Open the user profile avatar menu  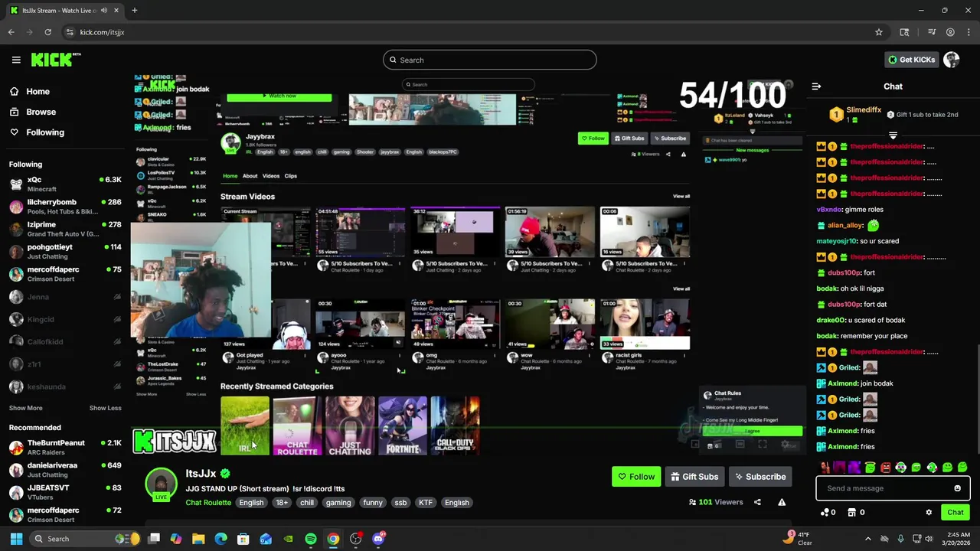pyautogui.click(x=952, y=60)
